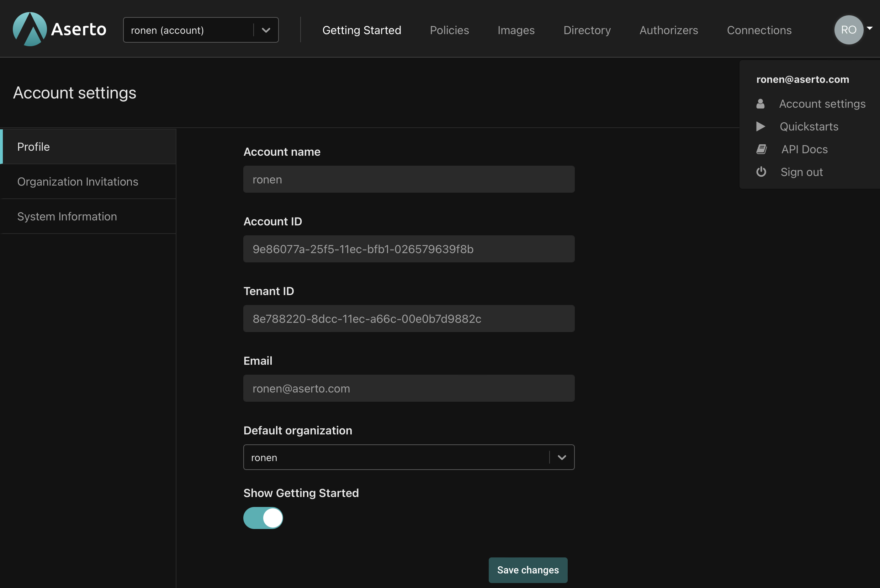Open the ronen (account) tenant selector
Viewport: 880px width, 588px height.
(201, 30)
